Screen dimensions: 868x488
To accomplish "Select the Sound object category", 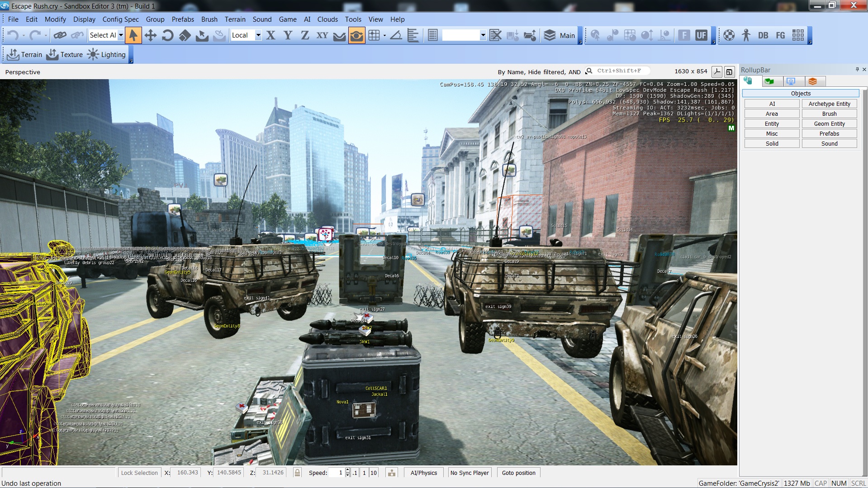I will pyautogui.click(x=830, y=144).
